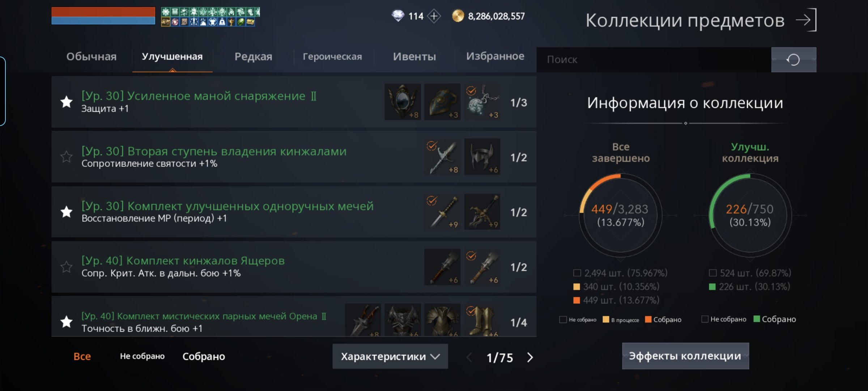868x391 pixels.
Task: Click the gold coin currency icon
Action: [x=458, y=16]
